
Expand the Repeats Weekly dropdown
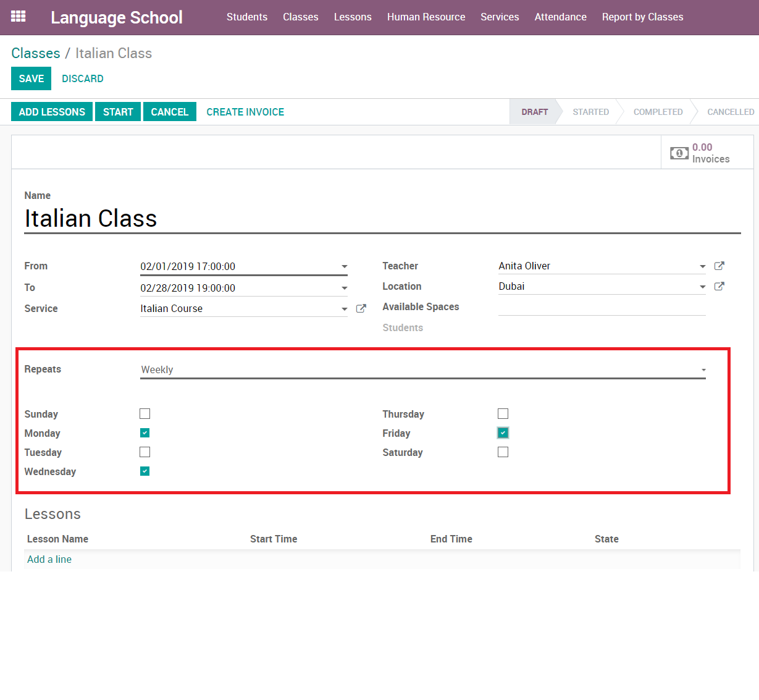703,370
